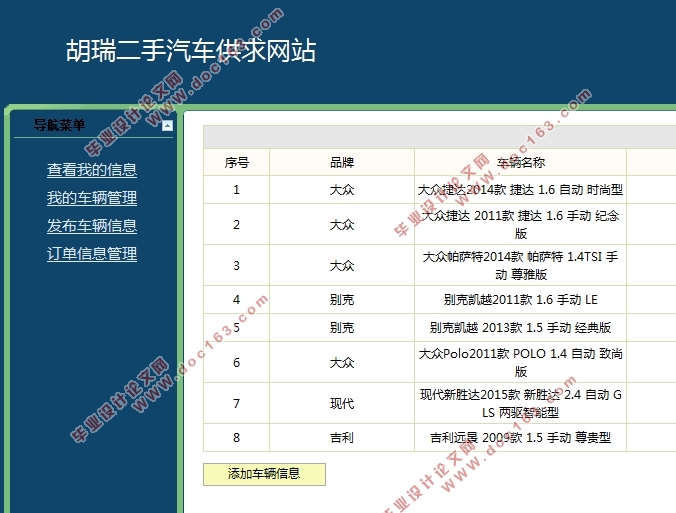Click 大众捷达 2011款 捷达 1.6 手动 纪念版
The width and height of the screenshot is (676, 513).
coord(520,225)
